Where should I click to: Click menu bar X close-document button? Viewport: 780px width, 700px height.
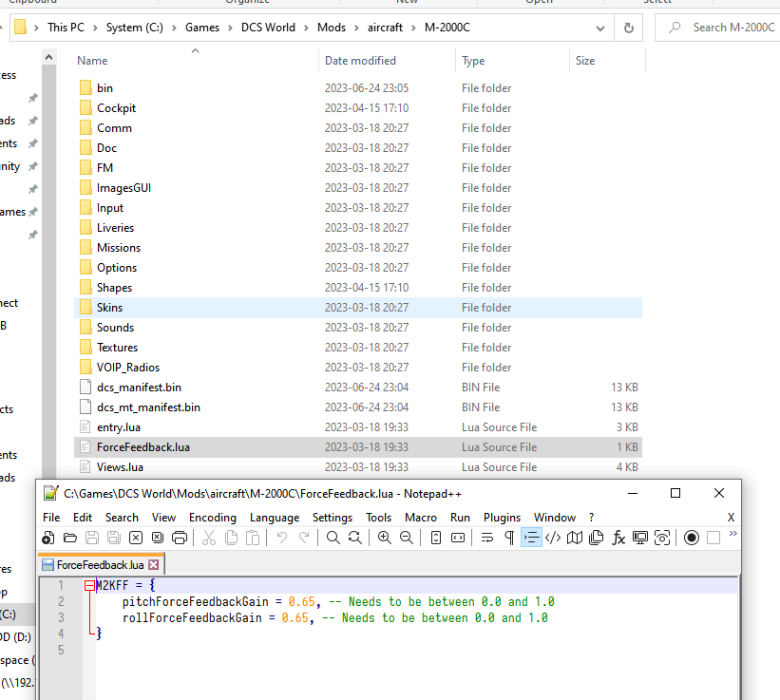731,518
